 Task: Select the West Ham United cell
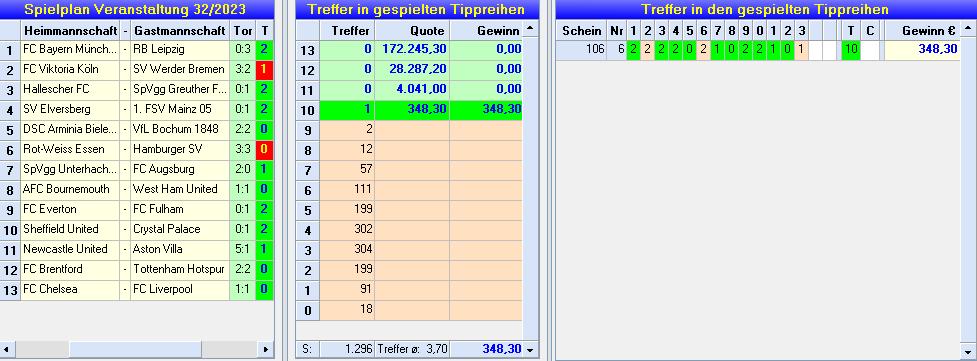click(180, 190)
